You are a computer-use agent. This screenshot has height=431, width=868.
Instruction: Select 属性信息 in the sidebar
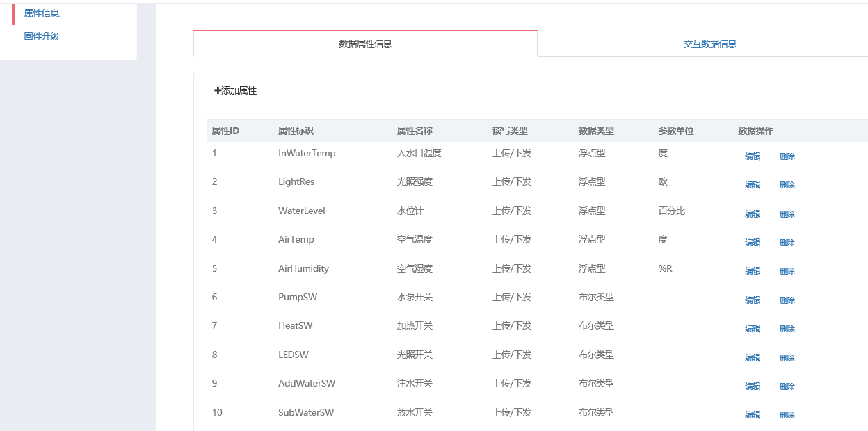pos(42,13)
